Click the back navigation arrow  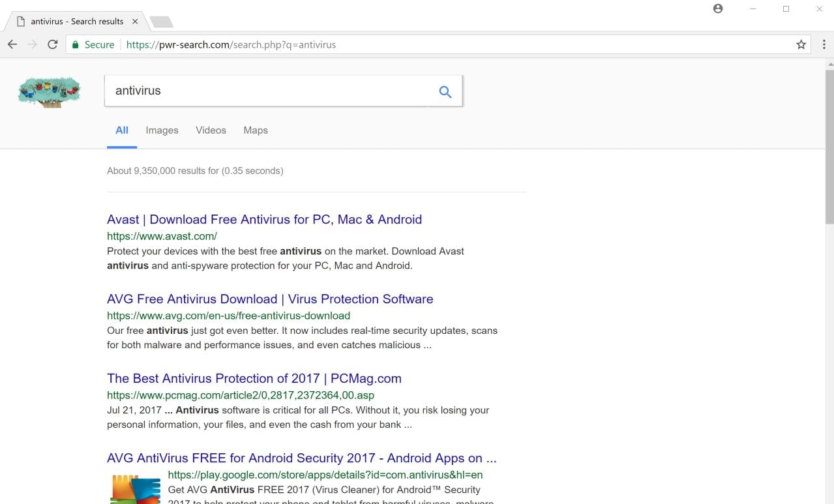[x=12, y=44]
